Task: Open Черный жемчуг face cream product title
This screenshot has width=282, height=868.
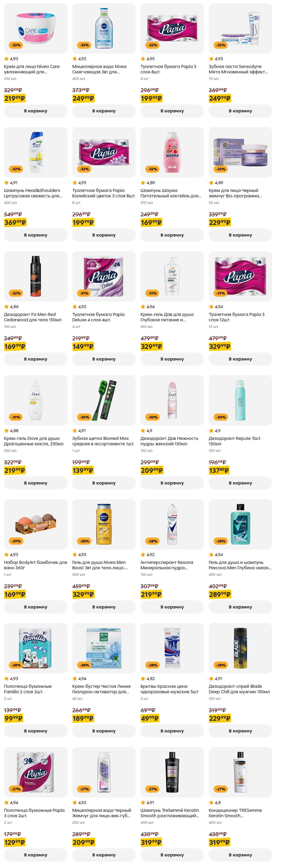Action: [235, 193]
